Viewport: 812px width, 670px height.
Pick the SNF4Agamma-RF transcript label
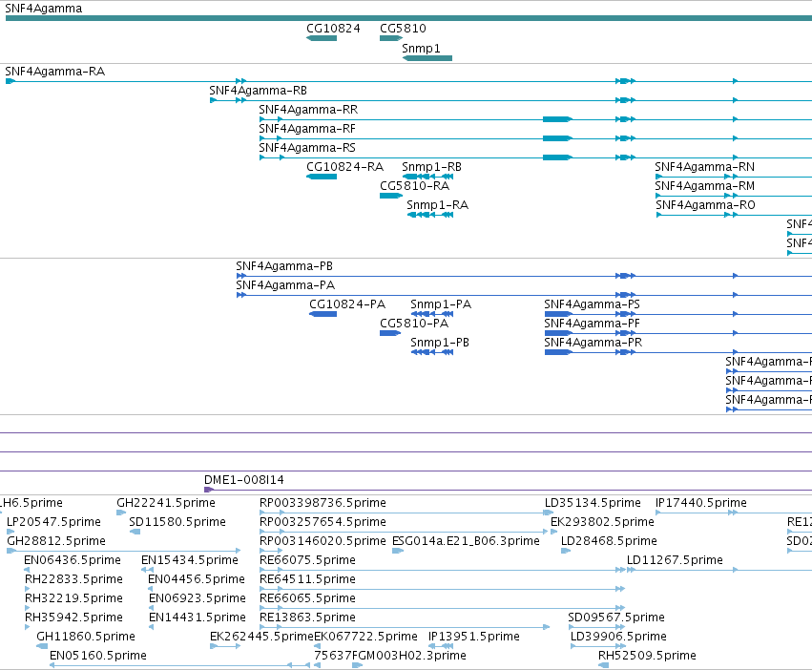(307, 129)
